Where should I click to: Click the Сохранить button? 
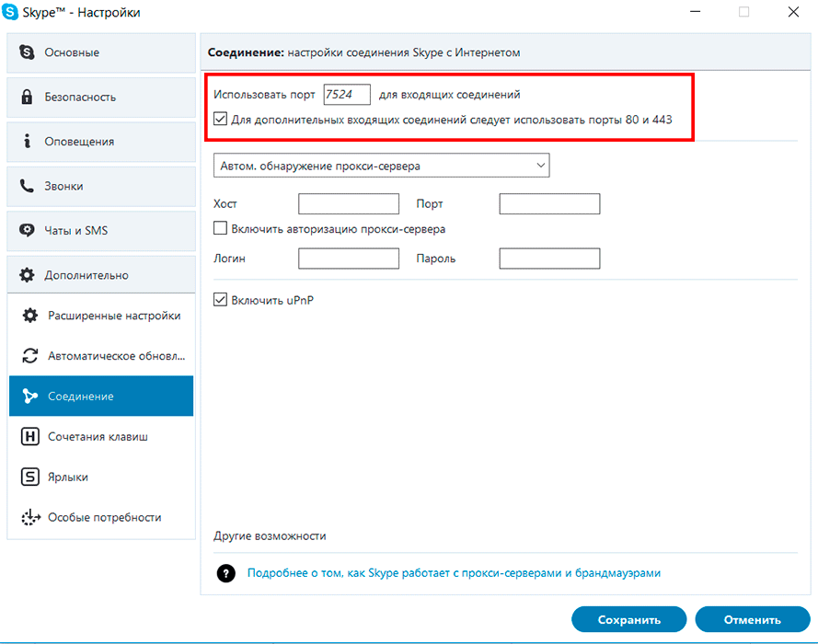(x=629, y=619)
